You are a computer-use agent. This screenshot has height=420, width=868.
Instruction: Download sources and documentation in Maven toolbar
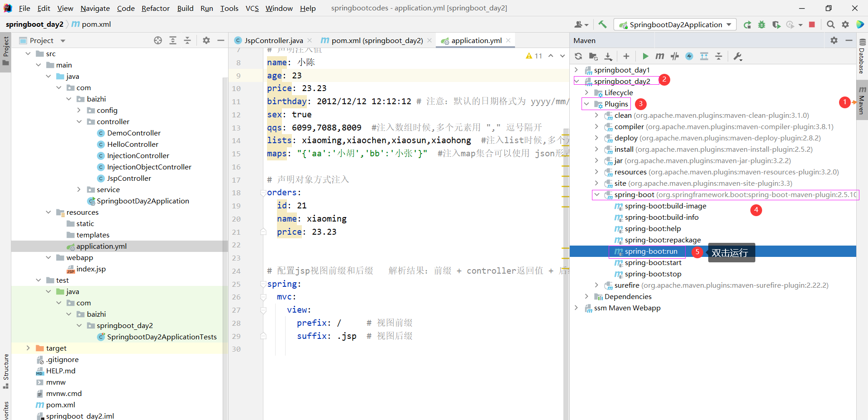[x=608, y=56]
